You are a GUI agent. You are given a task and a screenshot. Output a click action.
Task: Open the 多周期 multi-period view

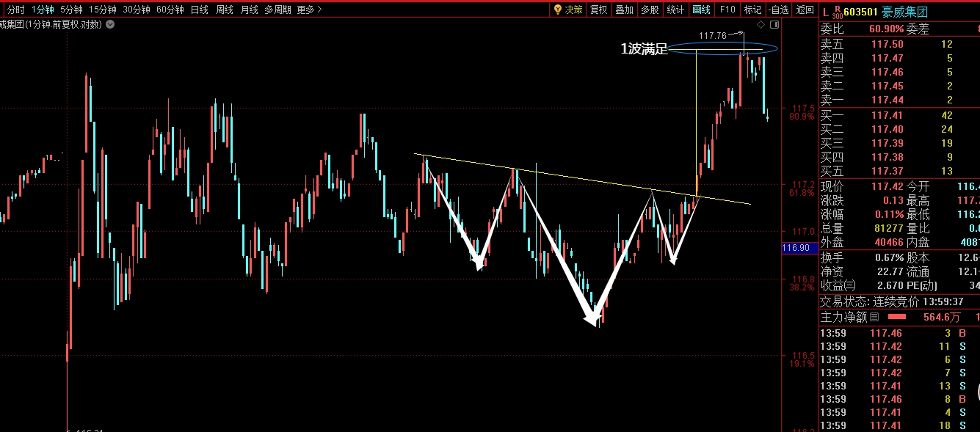click(278, 10)
